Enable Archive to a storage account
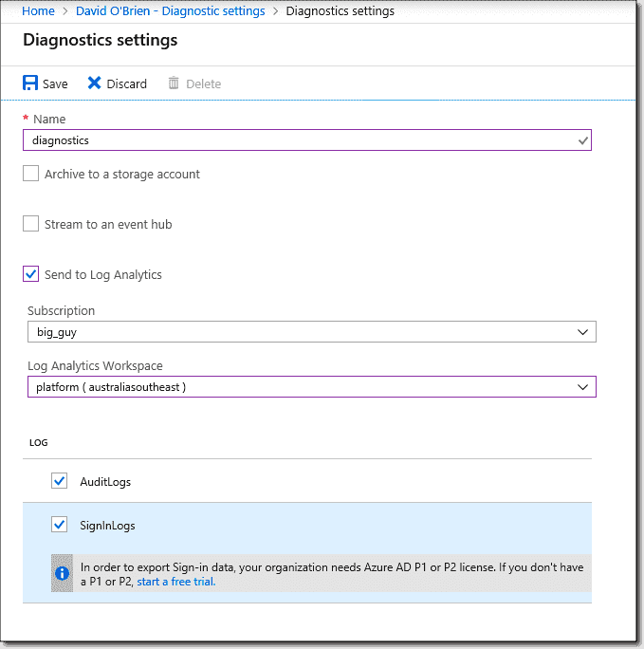The image size is (644, 649). [31, 174]
